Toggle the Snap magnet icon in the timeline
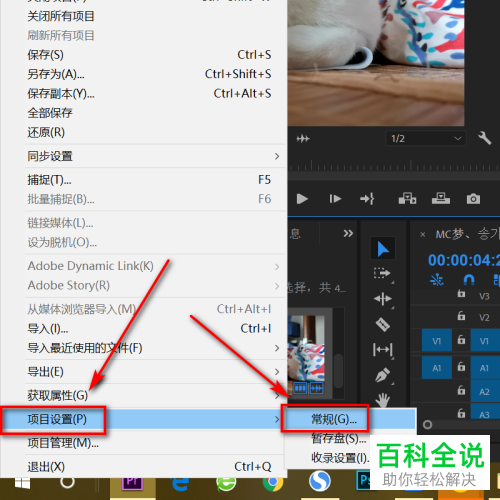 (x=469, y=280)
